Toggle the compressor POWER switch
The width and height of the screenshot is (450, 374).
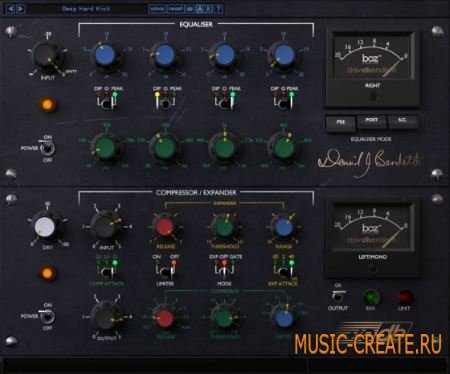(47, 316)
